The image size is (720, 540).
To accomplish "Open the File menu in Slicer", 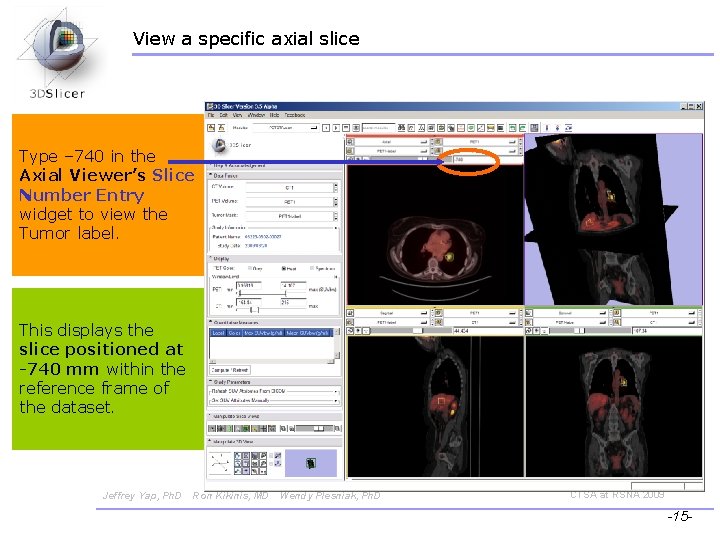I will click(x=211, y=115).
